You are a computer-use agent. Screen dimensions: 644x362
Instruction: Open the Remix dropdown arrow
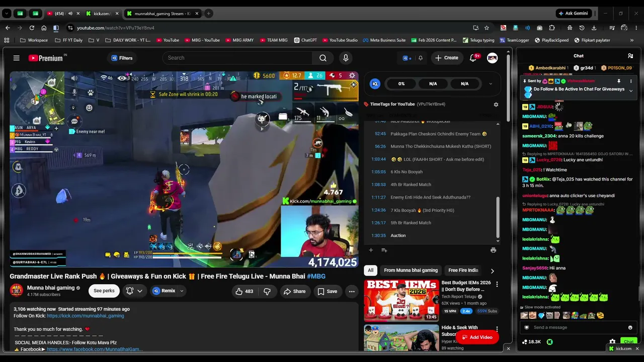[x=182, y=291]
